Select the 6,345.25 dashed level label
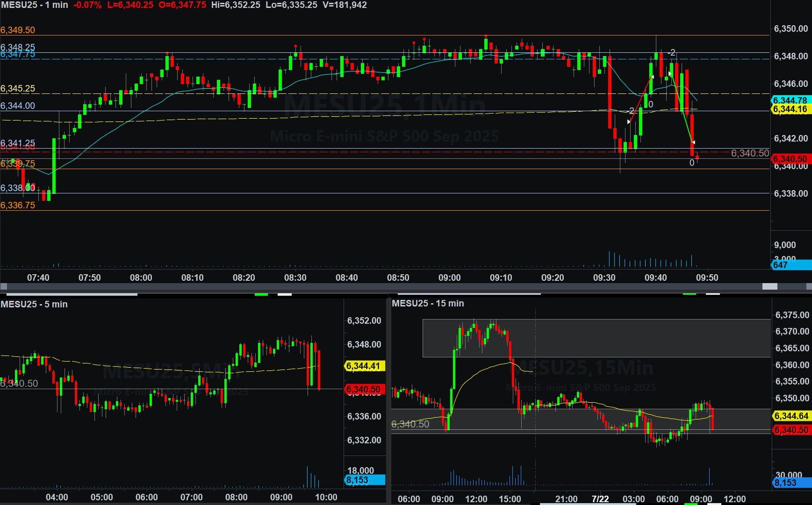812x505 pixels. pos(18,88)
